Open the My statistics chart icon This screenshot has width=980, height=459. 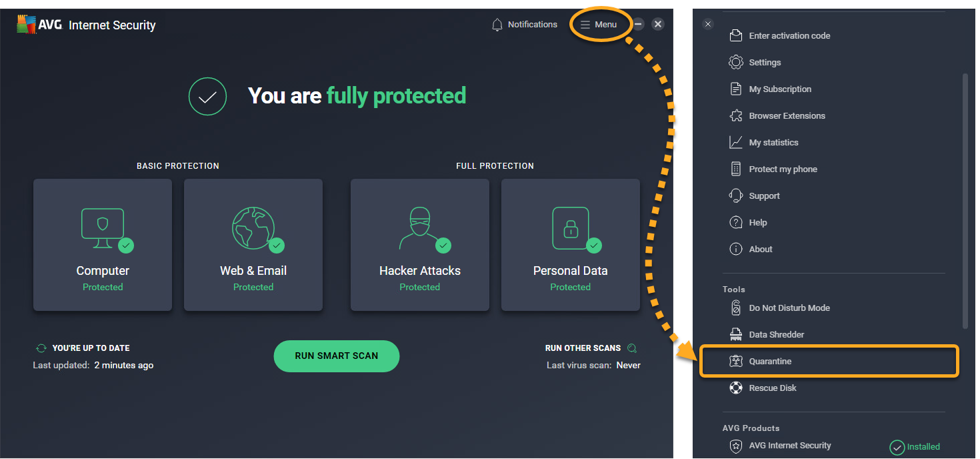736,142
